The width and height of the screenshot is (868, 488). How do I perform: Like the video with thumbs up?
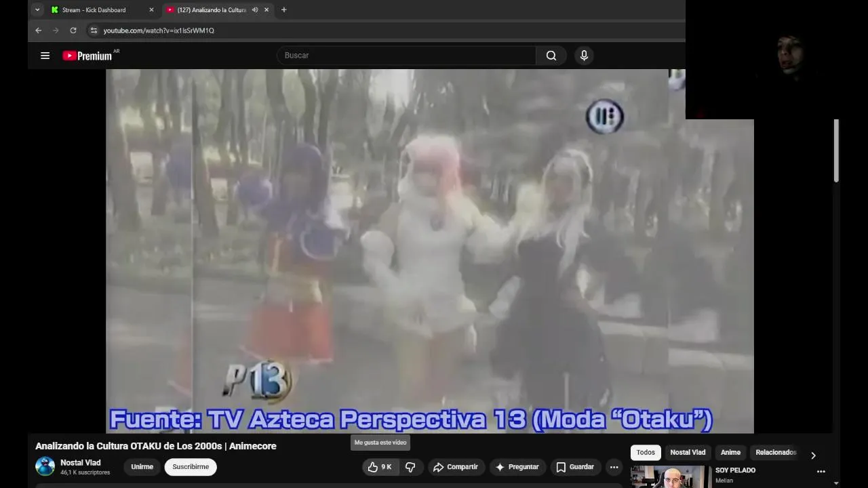380,467
